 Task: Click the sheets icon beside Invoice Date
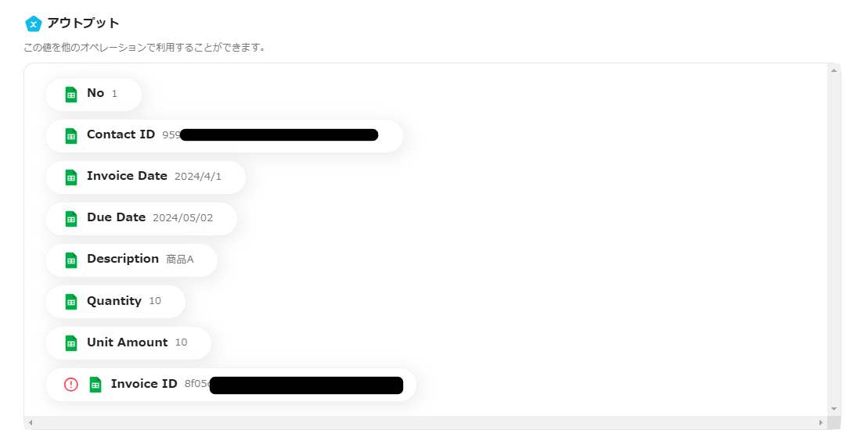71,177
